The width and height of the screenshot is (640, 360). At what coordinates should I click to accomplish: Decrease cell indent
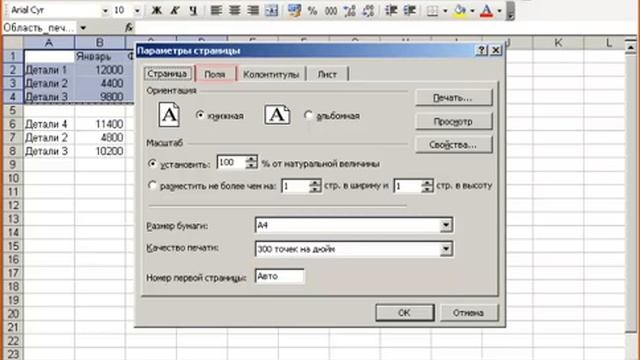[391, 10]
